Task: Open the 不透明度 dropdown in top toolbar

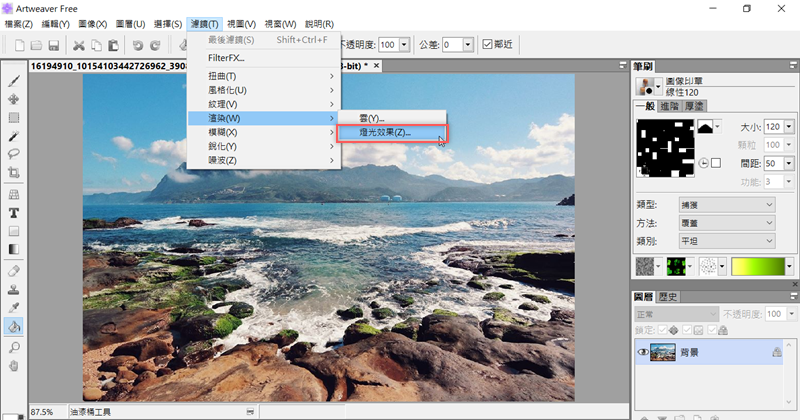Action: [404, 44]
